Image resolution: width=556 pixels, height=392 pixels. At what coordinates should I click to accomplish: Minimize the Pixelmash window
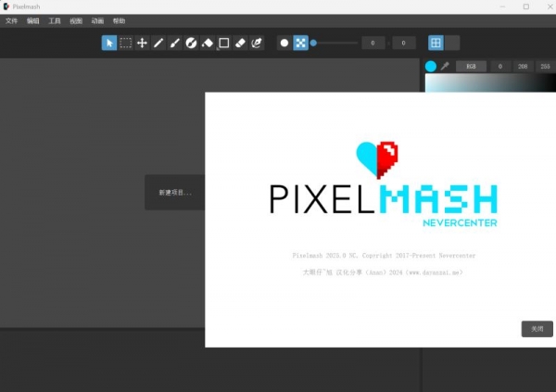(x=502, y=6)
